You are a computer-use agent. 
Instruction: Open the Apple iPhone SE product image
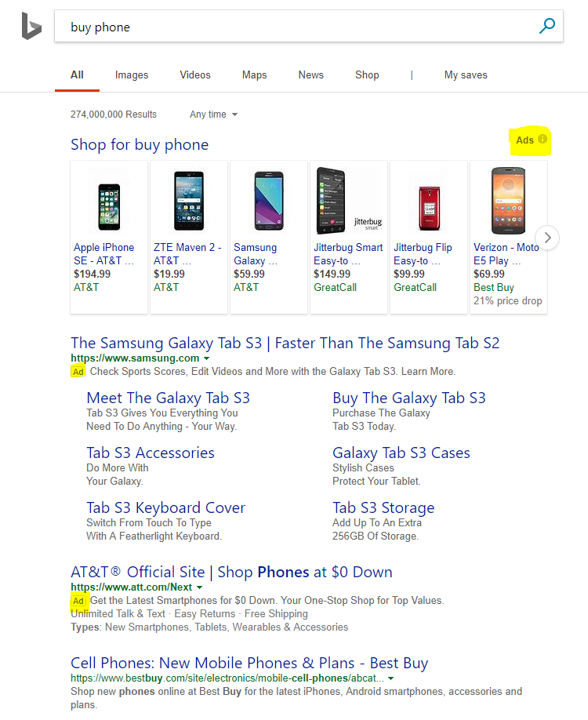[109, 206]
